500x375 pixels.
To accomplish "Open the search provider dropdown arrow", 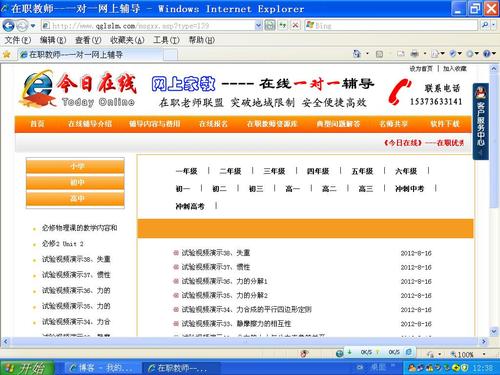I will (x=494, y=25).
